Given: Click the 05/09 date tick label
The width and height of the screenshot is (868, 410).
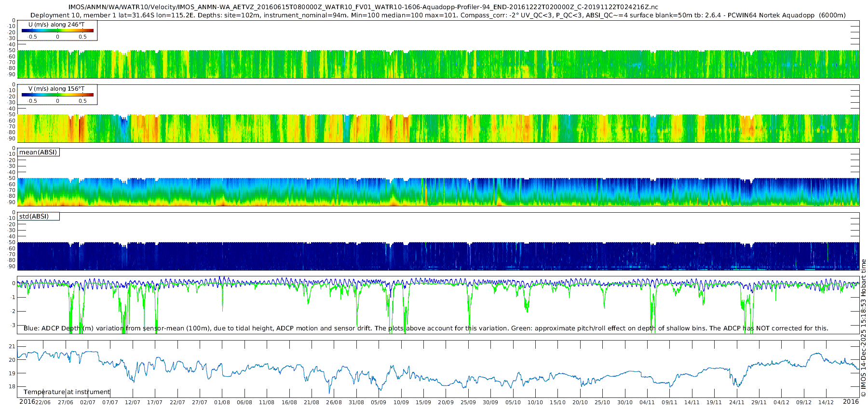Looking at the screenshot, I should (x=379, y=402).
